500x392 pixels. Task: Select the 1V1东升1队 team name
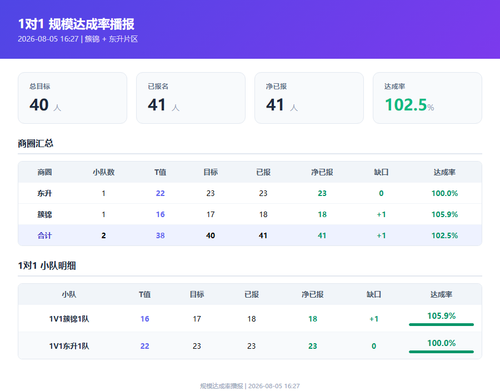(69, 346)
